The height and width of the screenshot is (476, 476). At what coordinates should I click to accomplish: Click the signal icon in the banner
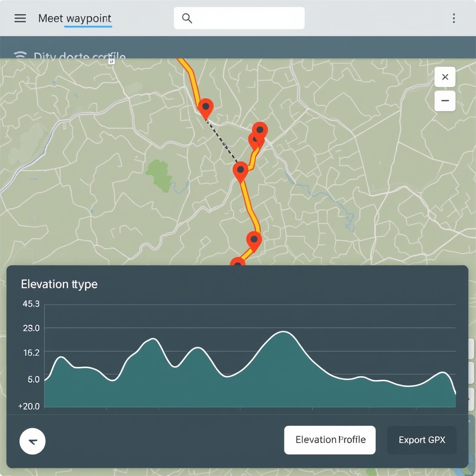click(x=20, y=55)
